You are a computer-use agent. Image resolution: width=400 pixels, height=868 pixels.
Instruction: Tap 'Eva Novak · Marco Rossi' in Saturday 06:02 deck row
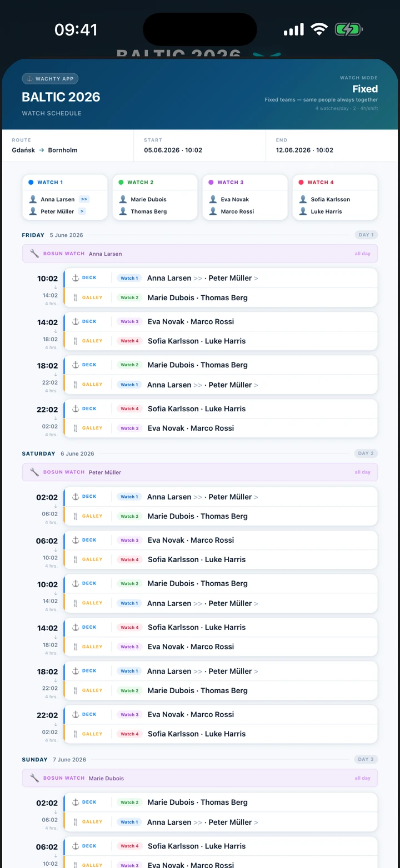[x=191, y=540]
